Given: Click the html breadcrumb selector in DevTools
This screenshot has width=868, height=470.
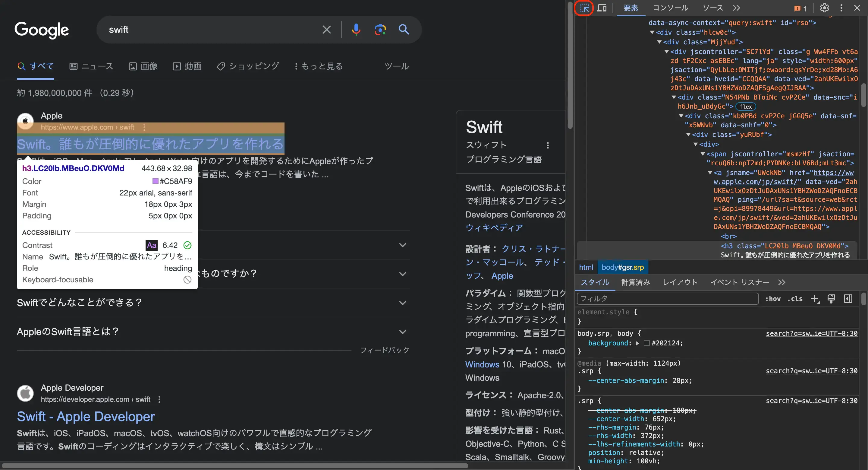Looking at the screenshot, I should 587,267.
